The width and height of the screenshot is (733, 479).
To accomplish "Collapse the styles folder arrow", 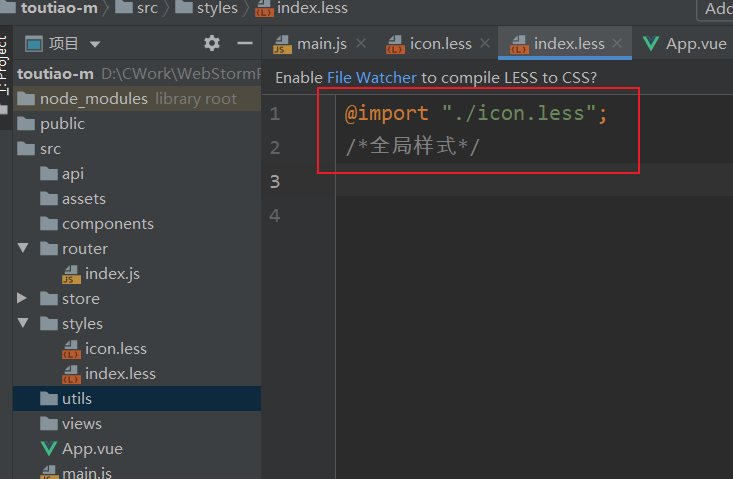I will coord(23,323).
